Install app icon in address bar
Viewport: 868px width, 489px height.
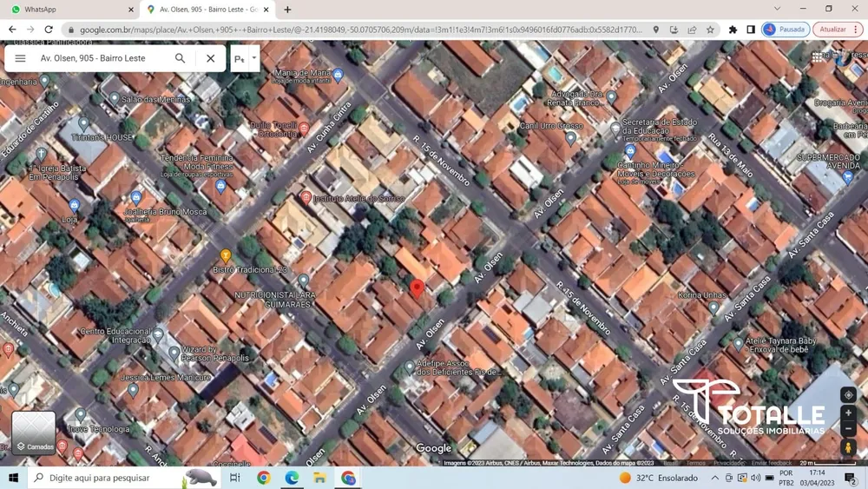click(x=674, y=30)
